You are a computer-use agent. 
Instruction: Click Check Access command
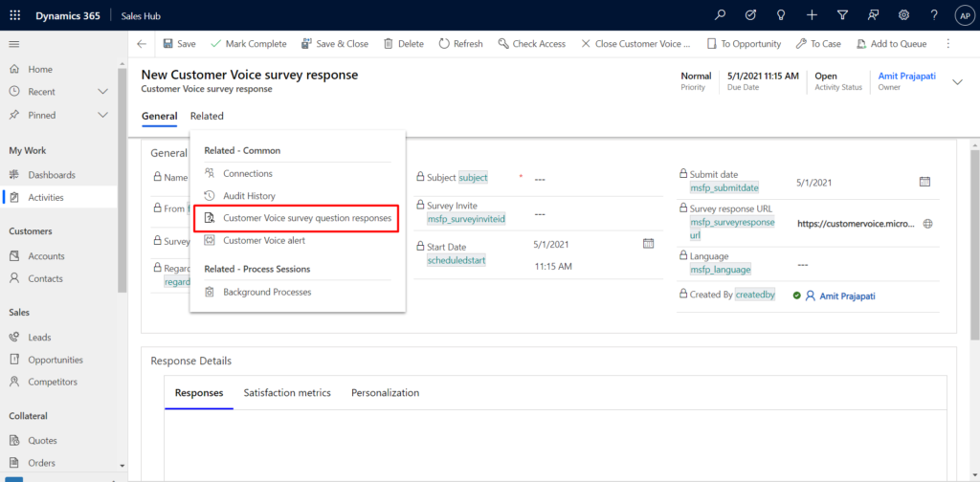(x=532, y=44)
